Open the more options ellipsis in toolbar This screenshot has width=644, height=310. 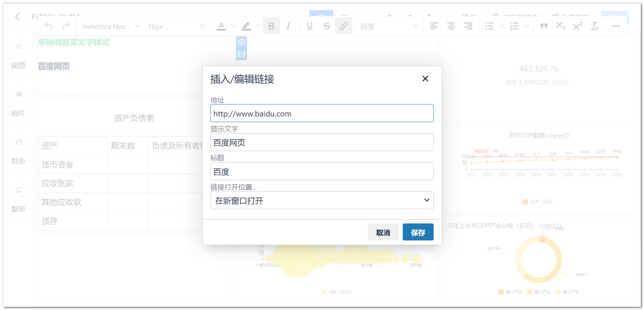pyautogui.click(x=616, y=26)
